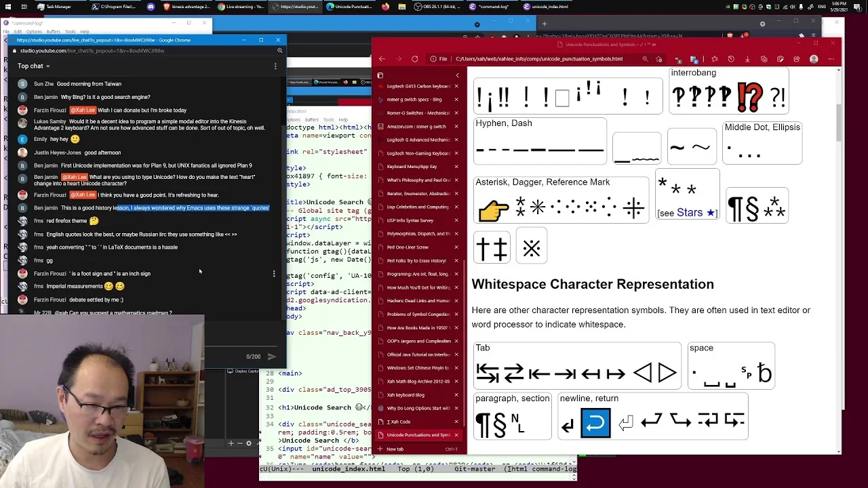
Task: Go back in Edge browser
Action: click(x=382, y=59)
